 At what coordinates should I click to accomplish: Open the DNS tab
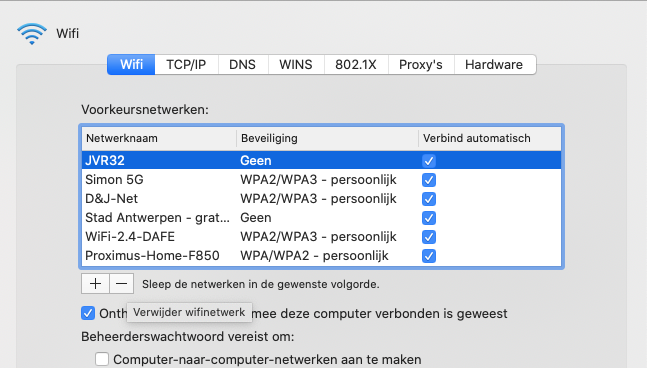pos(243,65)
